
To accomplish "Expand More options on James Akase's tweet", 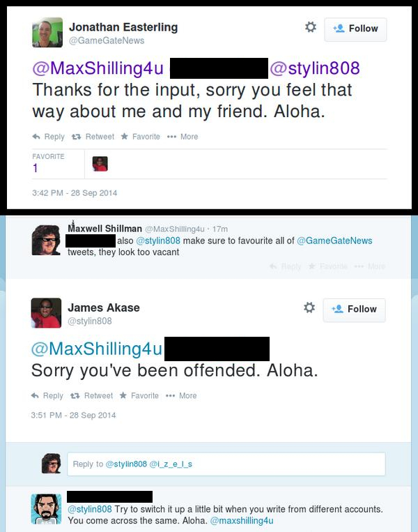I will pos(182,395).
